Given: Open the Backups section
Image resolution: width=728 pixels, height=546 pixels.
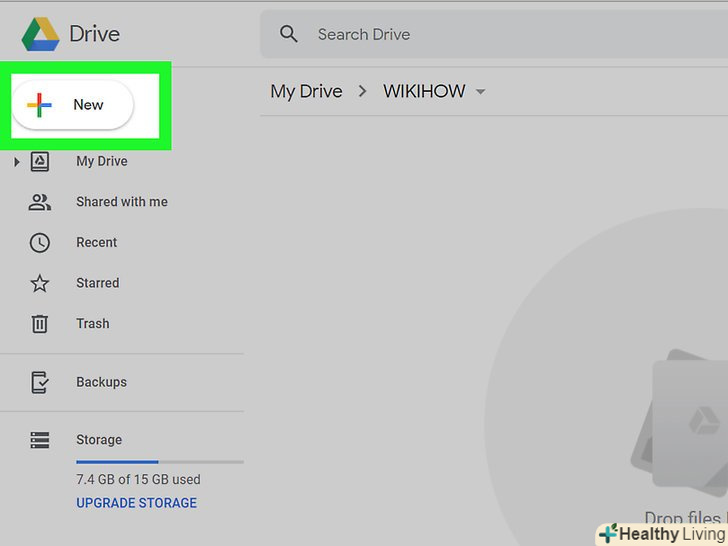Looking at the screenshot, I should coord(101,382).
